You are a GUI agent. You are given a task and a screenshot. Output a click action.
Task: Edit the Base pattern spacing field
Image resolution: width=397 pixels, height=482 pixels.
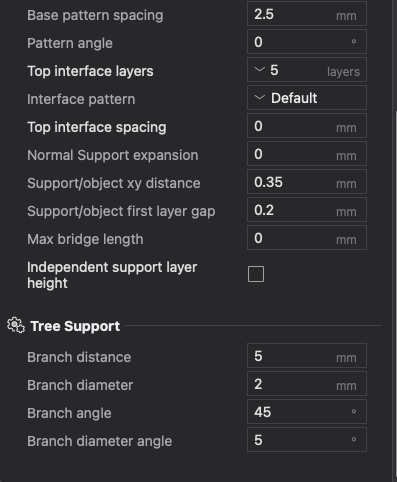(x=307, y=14)
